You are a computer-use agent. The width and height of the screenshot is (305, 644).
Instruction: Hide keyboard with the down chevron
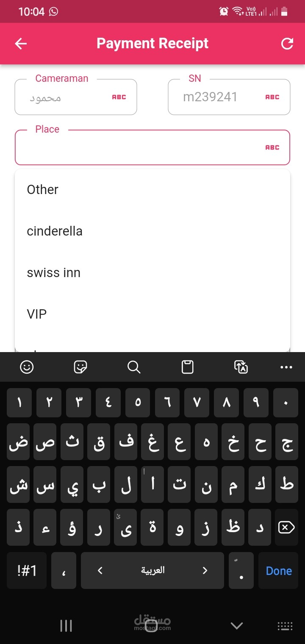pyautogui.click(x=236, y=626)
